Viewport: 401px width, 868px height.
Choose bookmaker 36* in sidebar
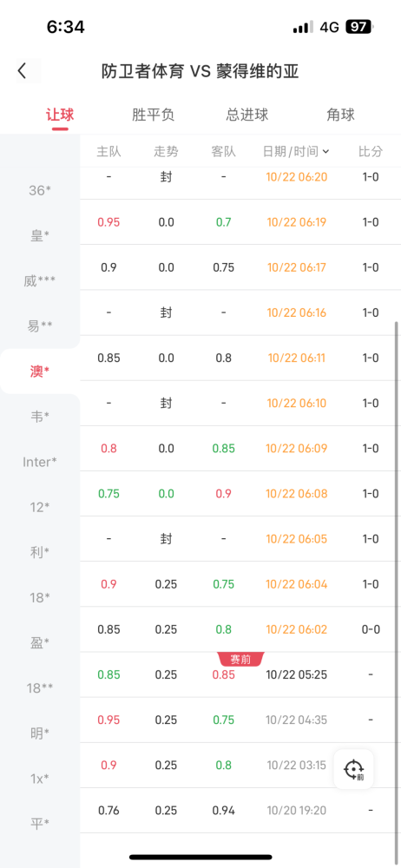pos(40,190)
